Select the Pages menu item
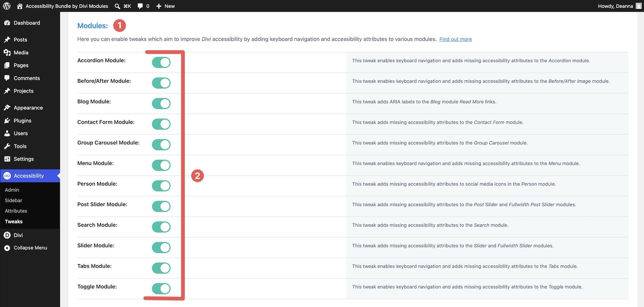The image size is (644, 307). coord(21,66)
